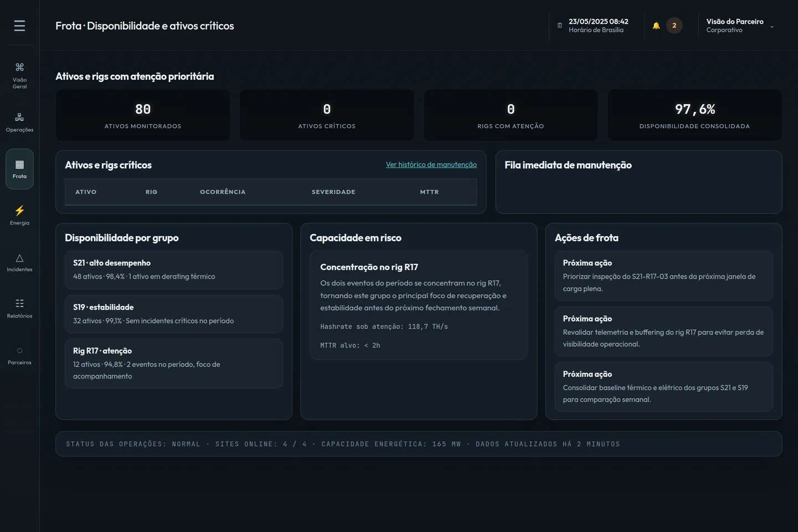Select the Ativos Monitorados 80 card

point(143,115)
